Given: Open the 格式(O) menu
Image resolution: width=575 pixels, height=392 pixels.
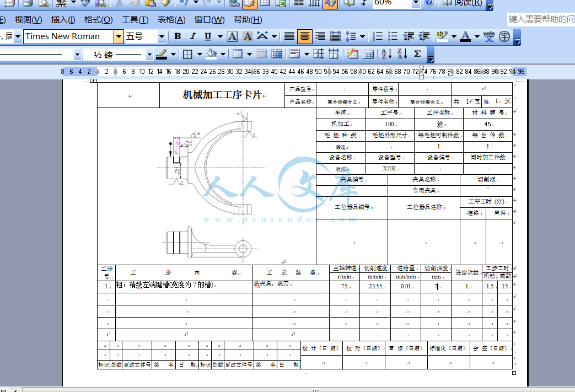Looking at the screenshot, I should [x=98, y=20].
